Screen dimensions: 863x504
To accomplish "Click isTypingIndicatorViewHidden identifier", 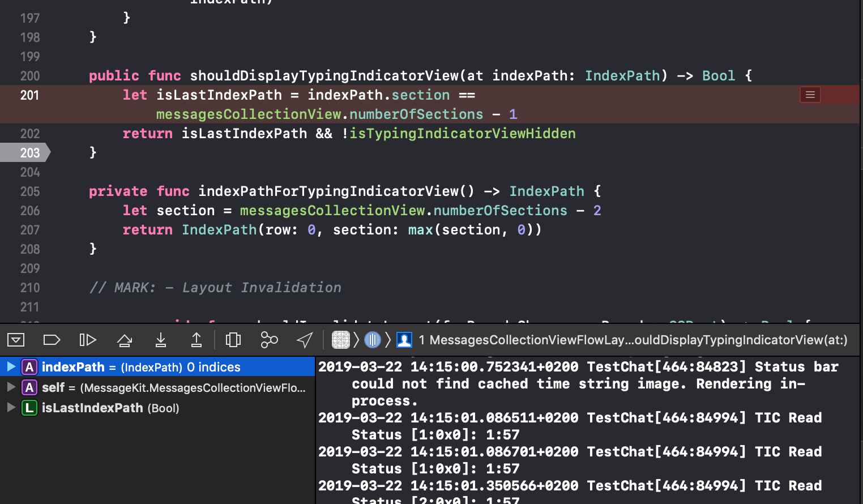I will tap(463, 134).
